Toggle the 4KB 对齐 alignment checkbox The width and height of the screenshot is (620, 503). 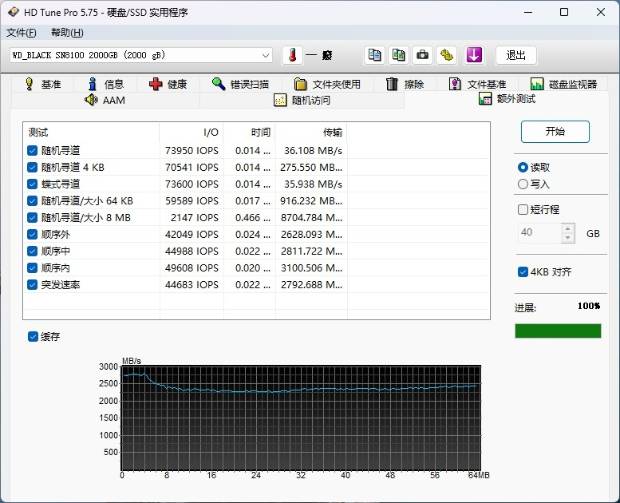523,272
